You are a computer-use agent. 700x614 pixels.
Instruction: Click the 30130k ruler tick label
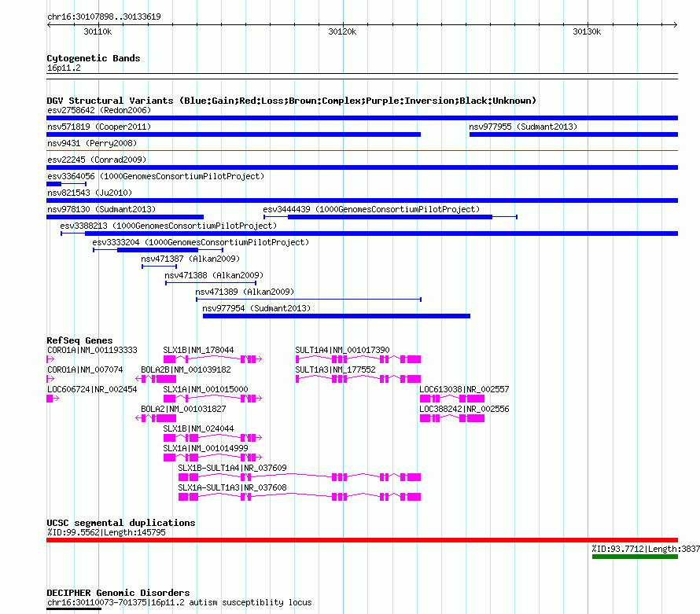point(587,31)
